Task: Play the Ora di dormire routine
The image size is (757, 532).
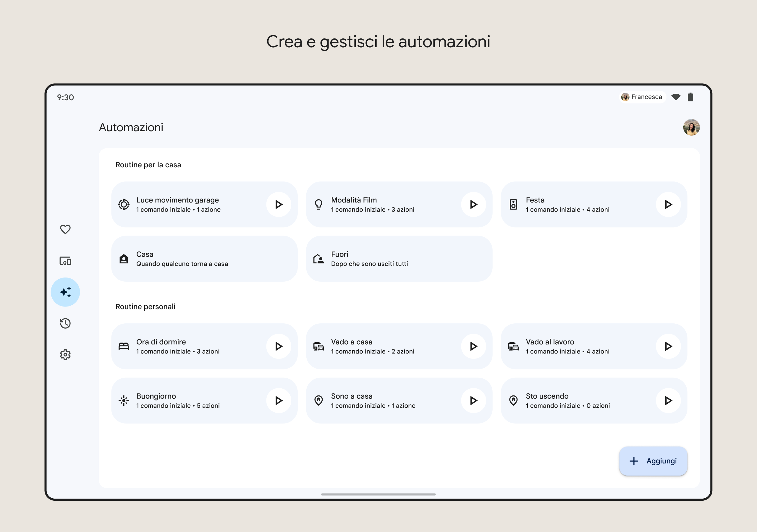Action: [279, 346]
